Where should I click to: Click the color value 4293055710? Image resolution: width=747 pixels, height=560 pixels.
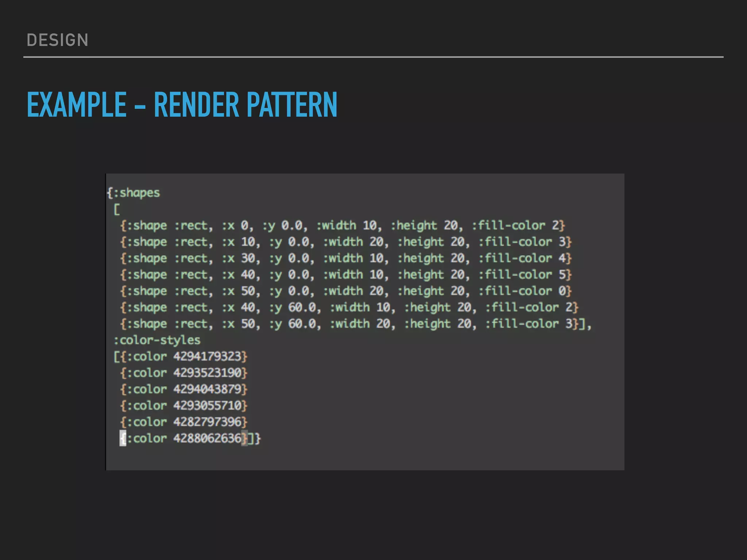click(207, 406)
